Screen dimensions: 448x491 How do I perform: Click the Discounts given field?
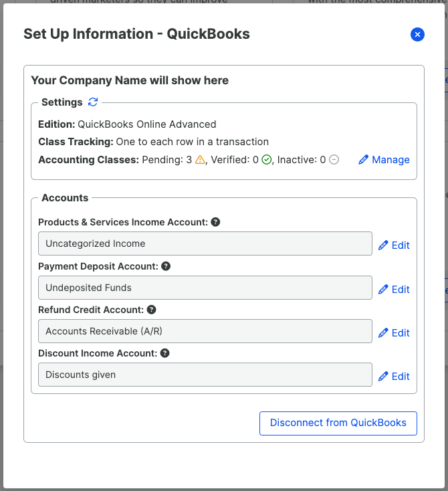click(x=205, y=375)
